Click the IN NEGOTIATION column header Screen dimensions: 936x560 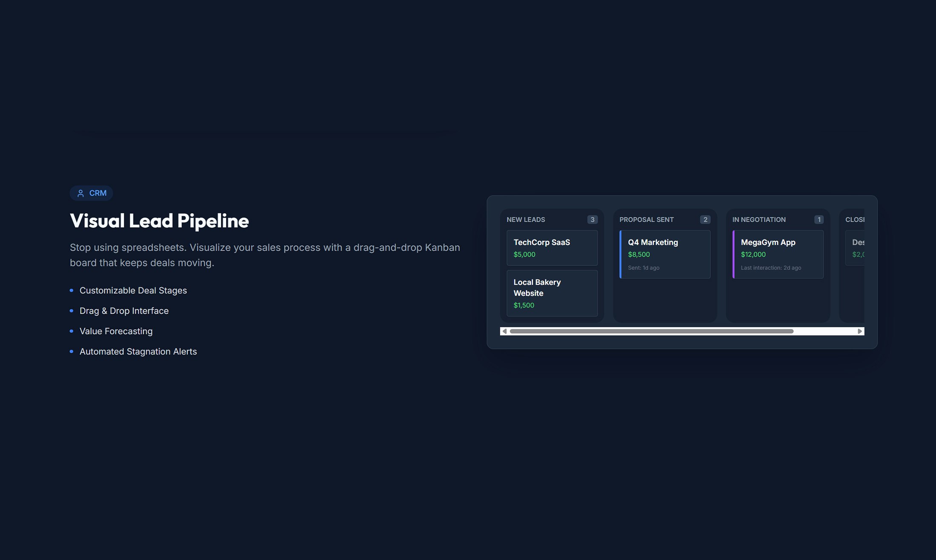(759, 220)
